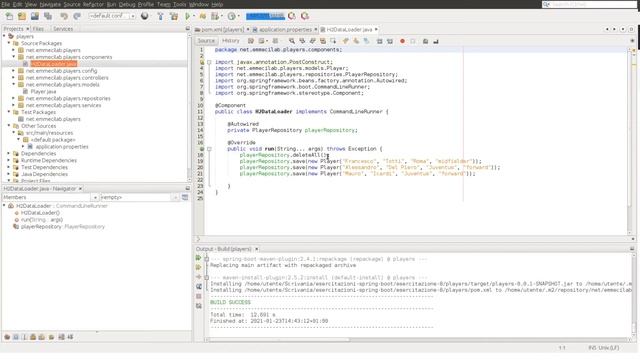Select Player.java in the project tree
640x360 pixels.
(43, 91)
